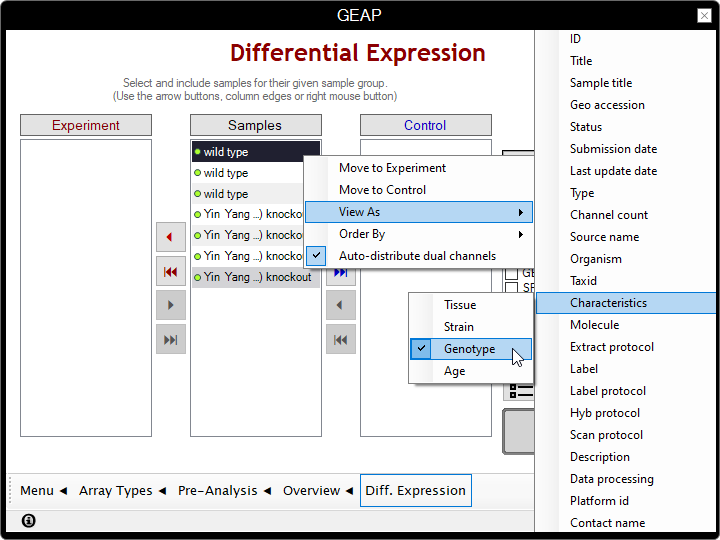Expand the View As submenu
The image size is (720, 540).
(x=417, y=212)
